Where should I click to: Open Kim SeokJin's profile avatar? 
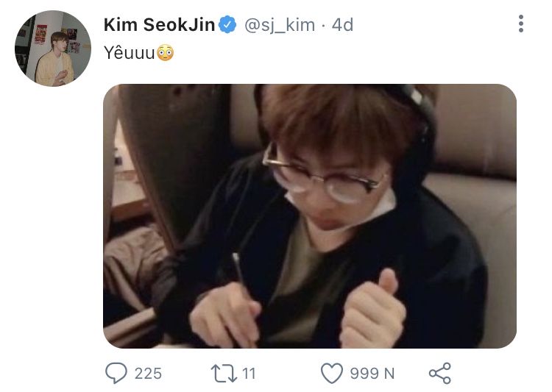tap(53, 49)
